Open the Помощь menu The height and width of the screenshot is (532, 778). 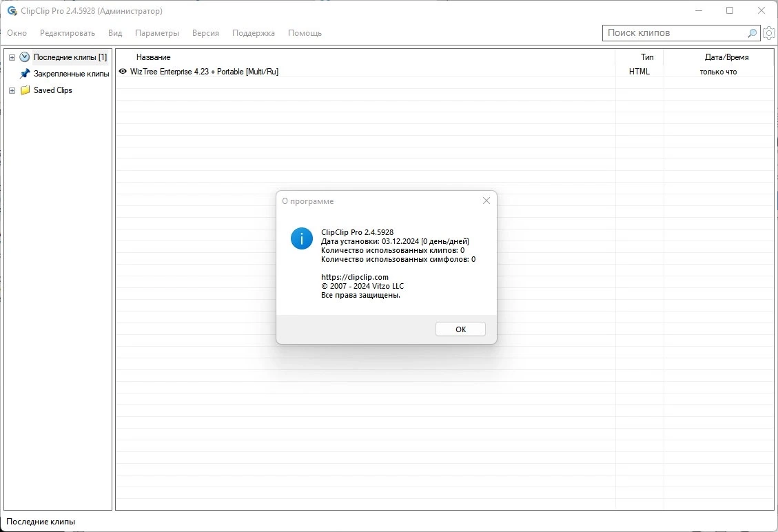pyautogui.click(x=305, y=33)
